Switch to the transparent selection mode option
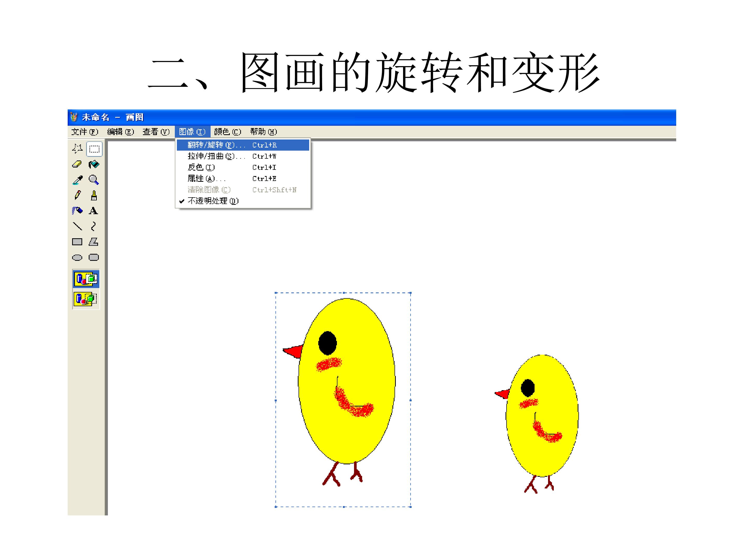The height and width of the screenshot is (560, 747). click(86, 299)
